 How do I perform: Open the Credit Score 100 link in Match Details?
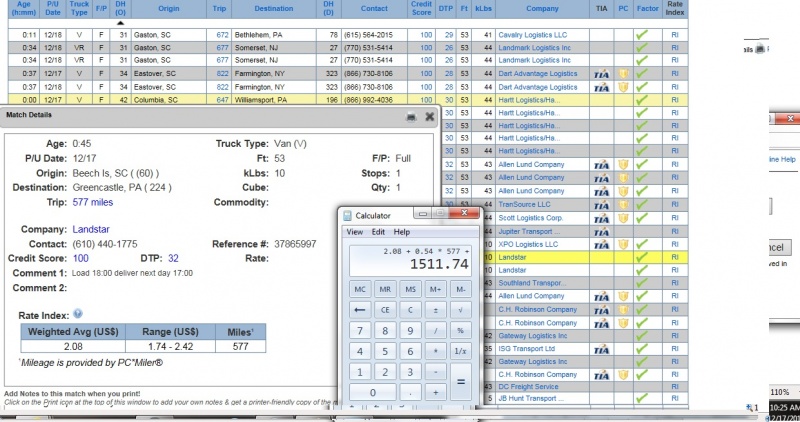coord(81,258)
